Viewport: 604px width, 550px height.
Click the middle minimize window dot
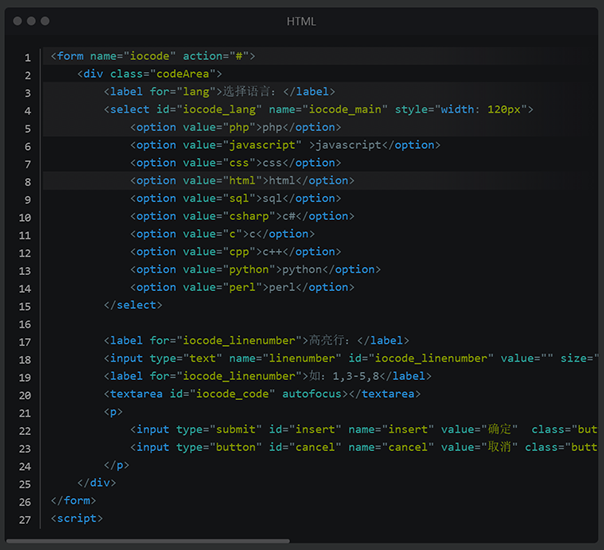coord(31,21)
